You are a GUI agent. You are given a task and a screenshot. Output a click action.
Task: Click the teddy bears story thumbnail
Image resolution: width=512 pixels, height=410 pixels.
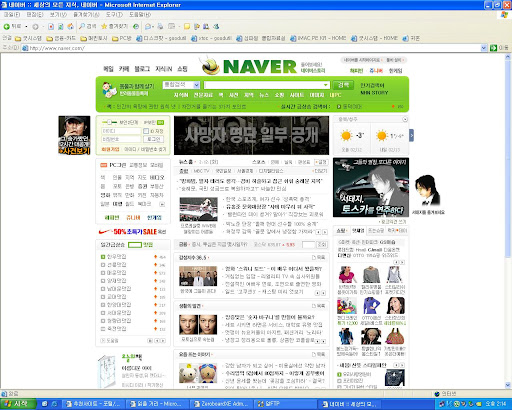tap(198, 373)
